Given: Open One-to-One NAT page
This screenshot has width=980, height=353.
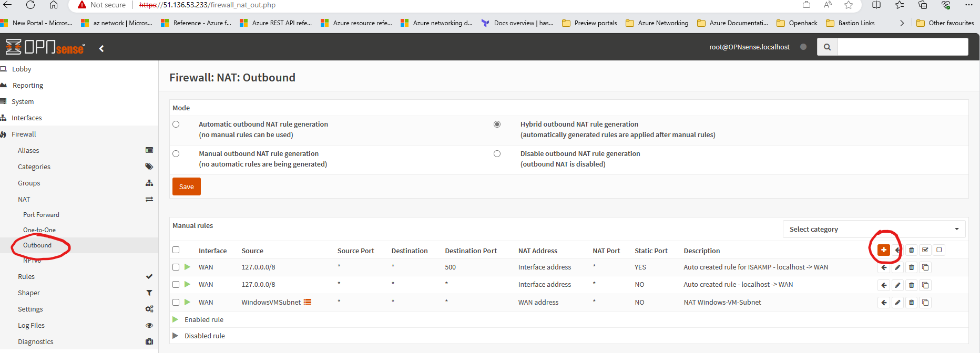Looking at the screenshot, I should [79, 230].
